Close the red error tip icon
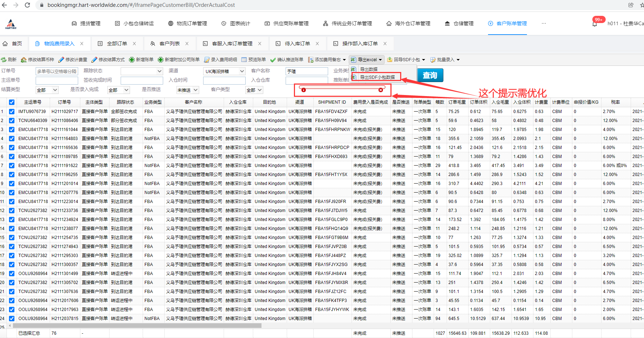Screen dimensions: 644x338 click(381, 90)
